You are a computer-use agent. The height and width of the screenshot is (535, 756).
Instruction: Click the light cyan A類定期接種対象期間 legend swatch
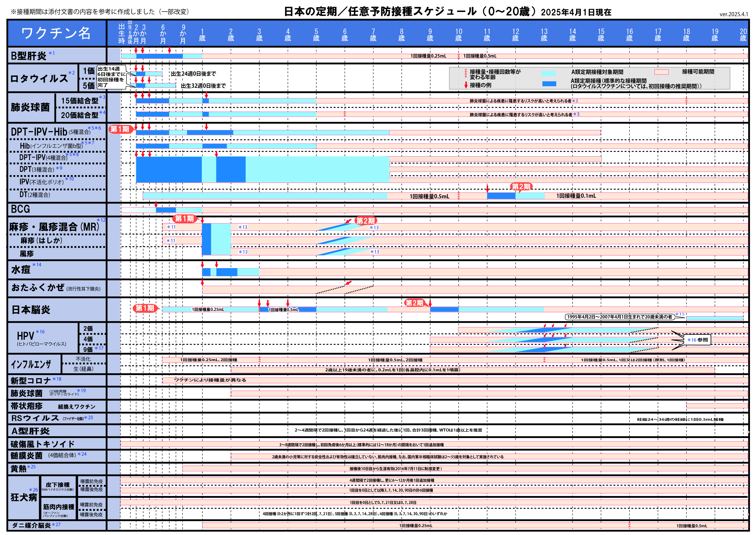point(548,73)
